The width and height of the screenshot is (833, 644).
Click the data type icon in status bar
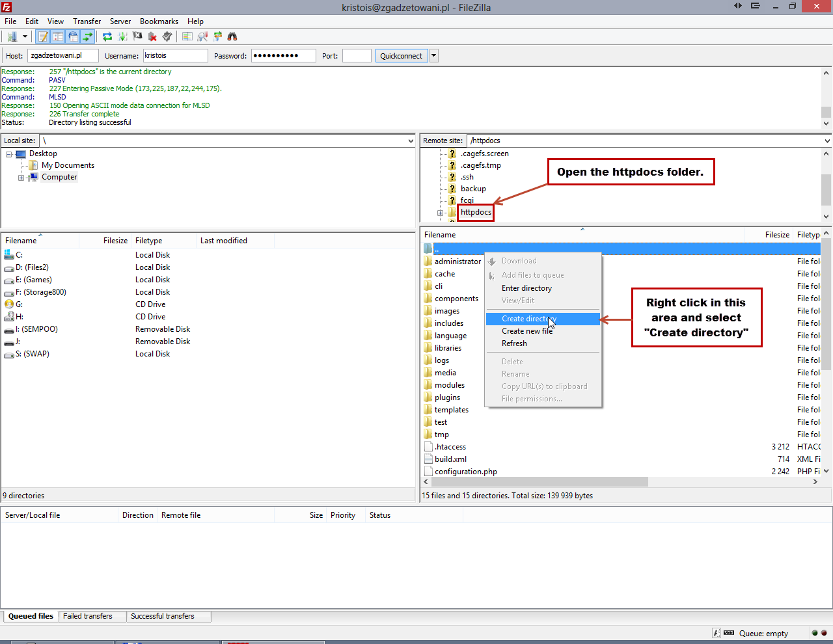[x=717, y=633]
